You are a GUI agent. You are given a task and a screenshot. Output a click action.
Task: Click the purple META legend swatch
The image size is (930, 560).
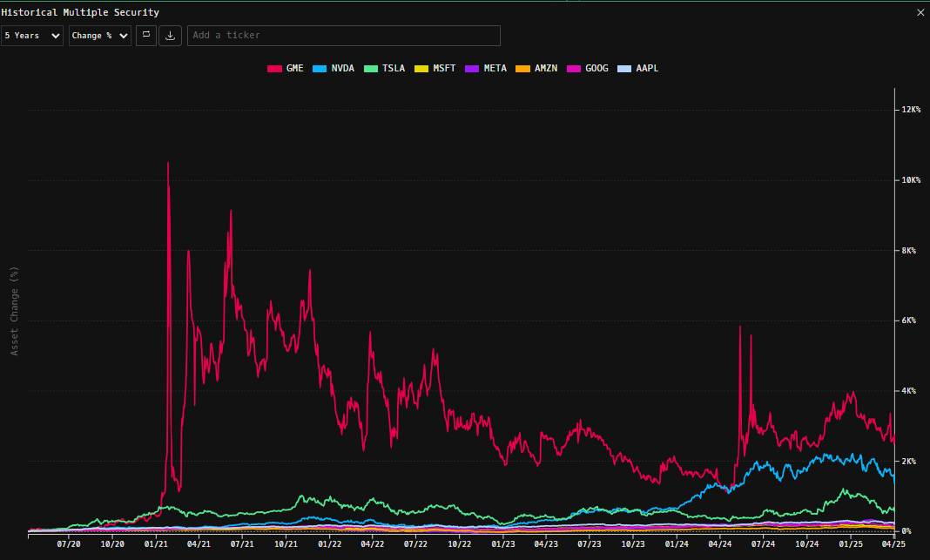click(x=472, y=69)
